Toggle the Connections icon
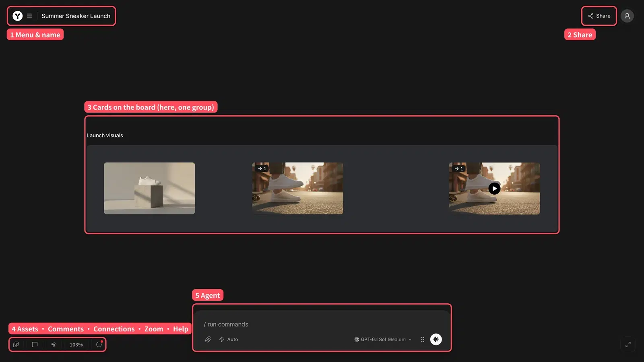This screenshot has width=644, height=362. [54, 345]
